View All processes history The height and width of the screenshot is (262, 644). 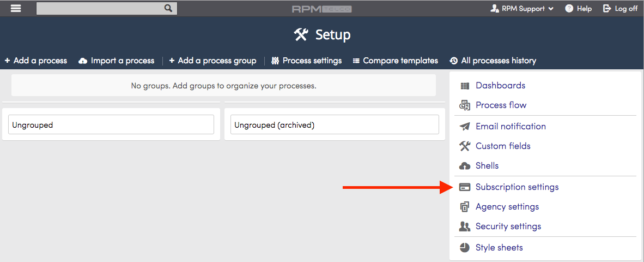click(493, 61)
